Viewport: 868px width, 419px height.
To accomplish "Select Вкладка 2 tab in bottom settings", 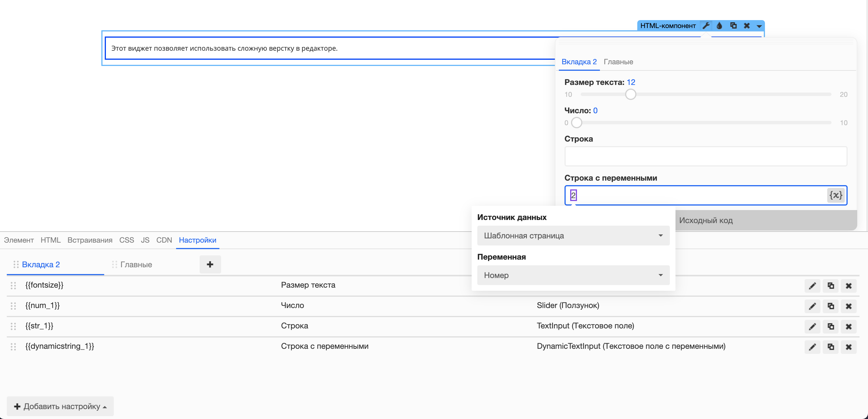I will point(41,265).
